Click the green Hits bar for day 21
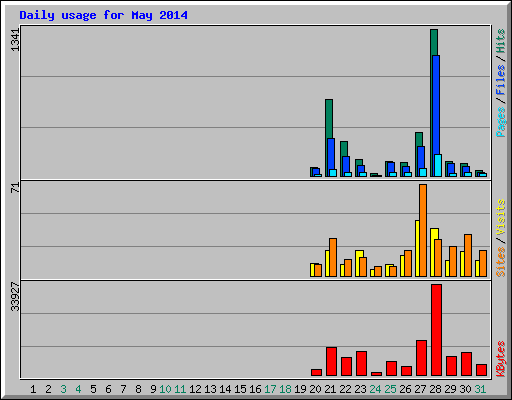The height and width of the screenshot is (400, 512). pyautogui.click(x=329, y=118)
